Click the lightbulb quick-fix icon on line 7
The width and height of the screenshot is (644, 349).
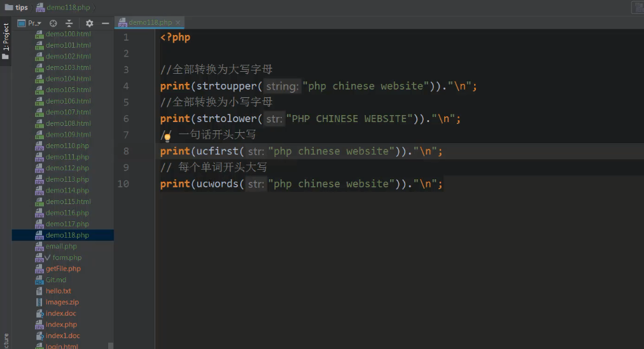167,136
